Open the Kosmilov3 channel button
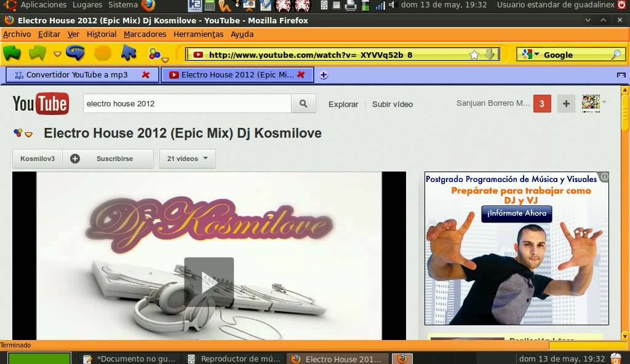This screenshot has height=364, width=630. pos(38,159)
